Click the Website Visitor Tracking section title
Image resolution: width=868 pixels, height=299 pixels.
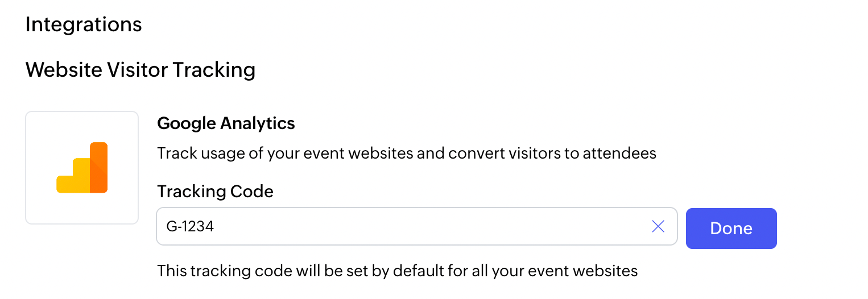click(x=140, y=70)
